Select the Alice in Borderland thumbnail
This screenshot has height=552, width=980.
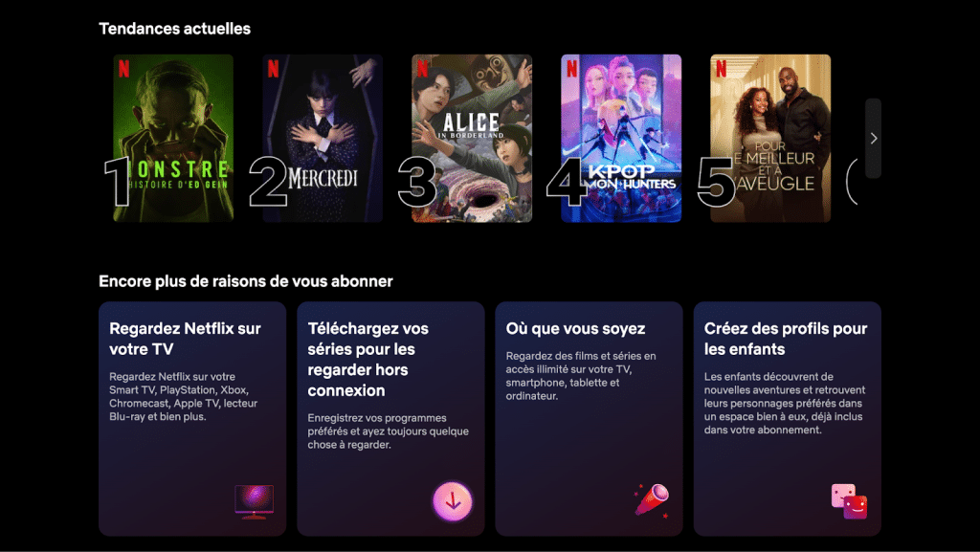pos(472,138)
